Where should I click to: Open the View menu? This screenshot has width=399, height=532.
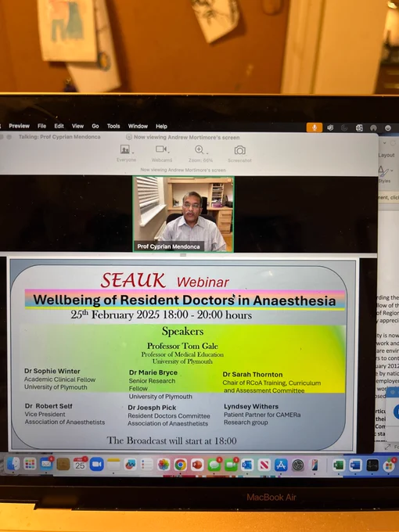click(77, 126)
